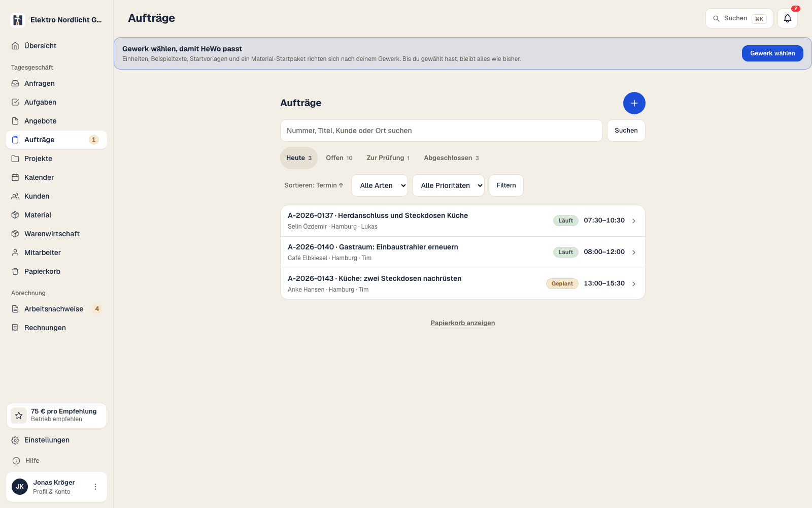Image resolution: width=812 pixels, height=508 pixels.
Task: Open the Aufträge sidebar item
Action: click(x=57, y=140)
